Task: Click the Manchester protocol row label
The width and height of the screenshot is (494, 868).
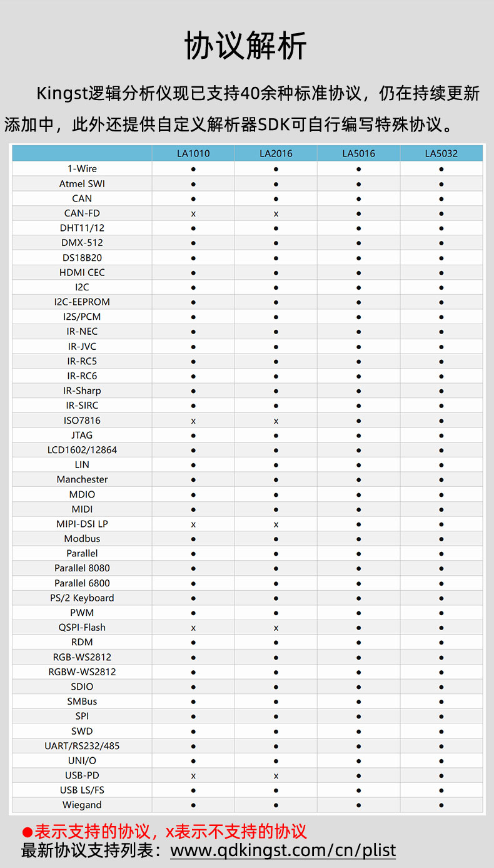Action: pos(82,480)
